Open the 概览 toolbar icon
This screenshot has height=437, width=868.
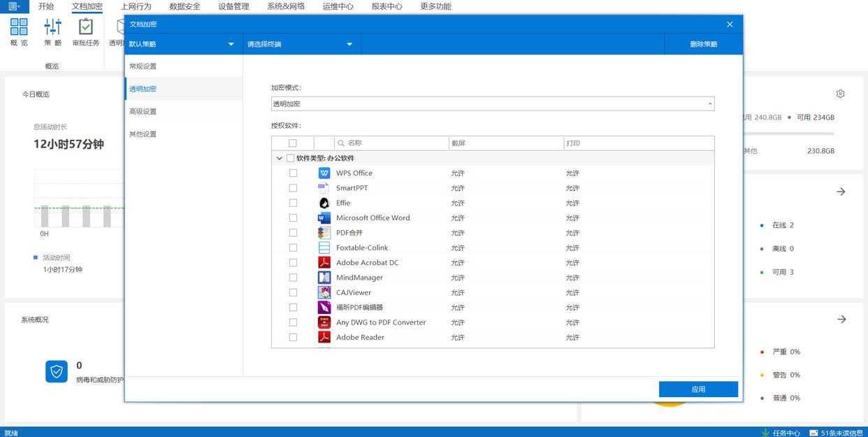[x=19, y=32]
